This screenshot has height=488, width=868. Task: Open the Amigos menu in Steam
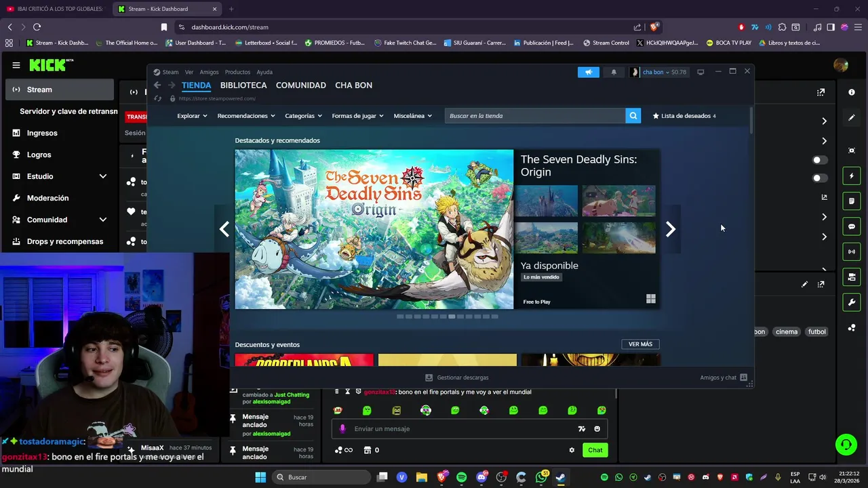[x=209, y=72]
